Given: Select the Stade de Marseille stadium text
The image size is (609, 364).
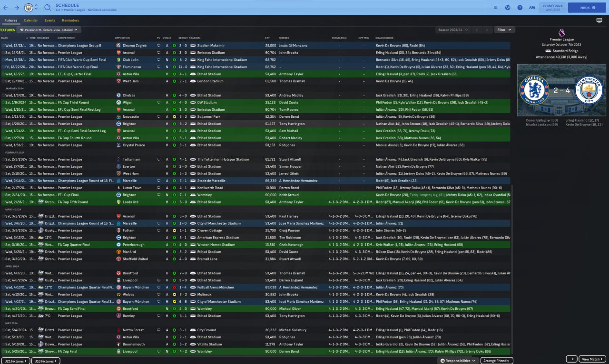Looking at the screenshot, I should point(212,181).
